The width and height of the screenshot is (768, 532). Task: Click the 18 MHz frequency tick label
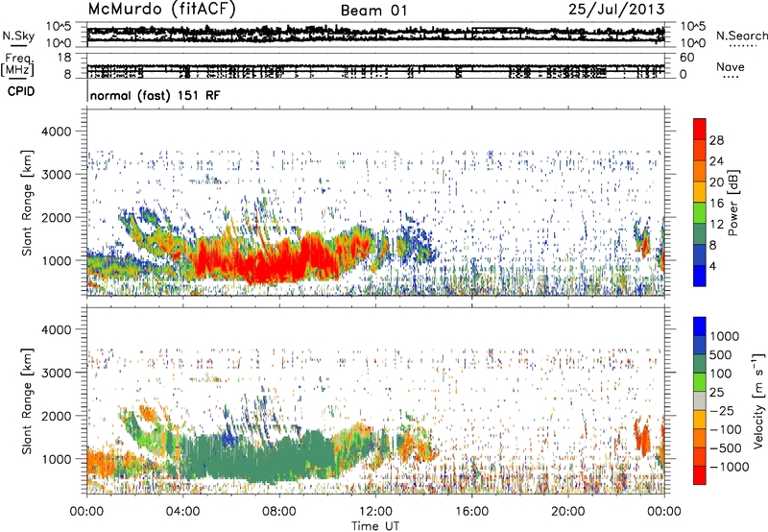64,58
